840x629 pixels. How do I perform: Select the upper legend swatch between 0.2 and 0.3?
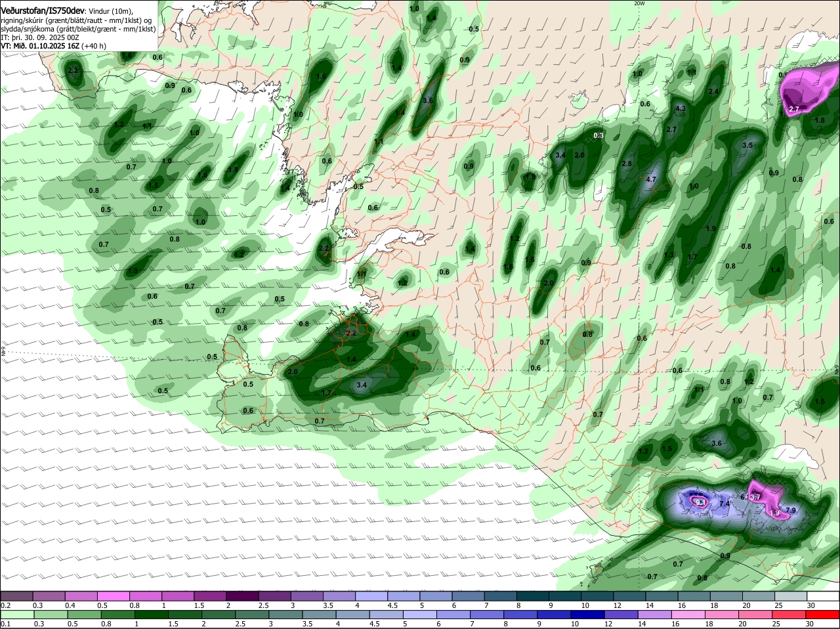coord(18,596)
